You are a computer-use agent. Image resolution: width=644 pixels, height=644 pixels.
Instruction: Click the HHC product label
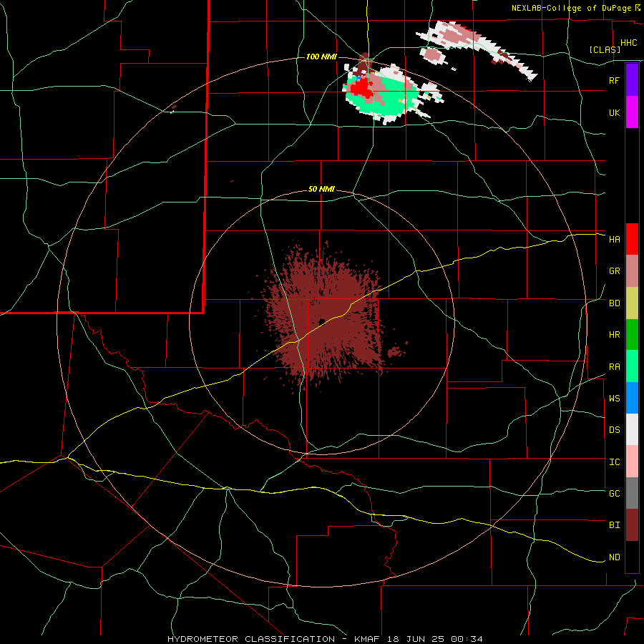pos(629,43)
